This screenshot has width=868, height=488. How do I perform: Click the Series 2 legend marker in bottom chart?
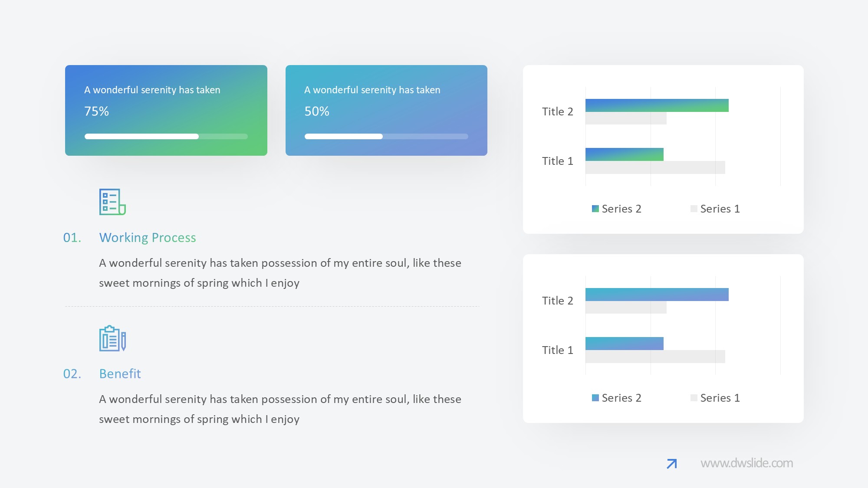pyautogui.click(x=595, y=398)
